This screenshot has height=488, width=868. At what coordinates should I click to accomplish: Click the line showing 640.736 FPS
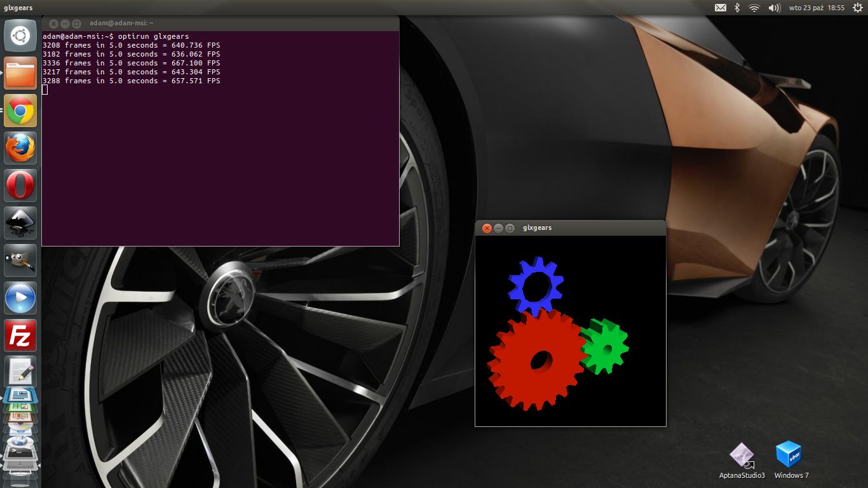(132, 45)
